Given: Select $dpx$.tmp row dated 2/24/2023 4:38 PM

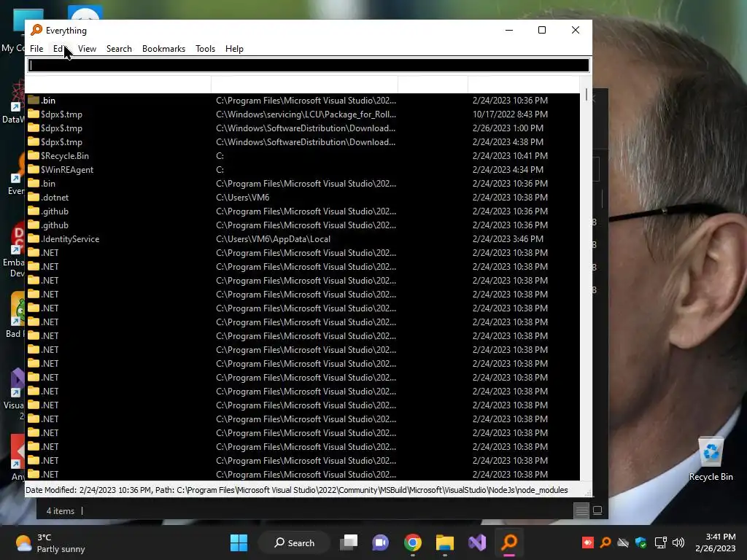Looking at the screenshot, I should [303, 142].
